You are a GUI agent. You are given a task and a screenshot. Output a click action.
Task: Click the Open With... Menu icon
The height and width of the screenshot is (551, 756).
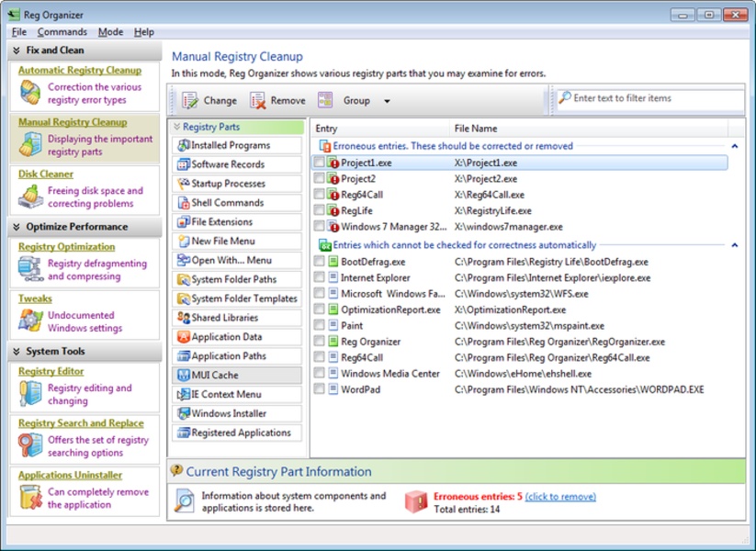(183, 260)
